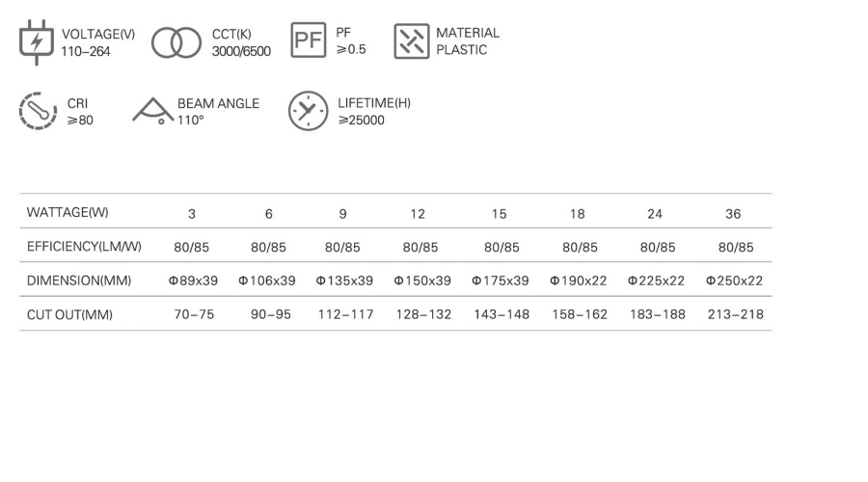Viewport: 868px width, 482px height.
Task: Click the CRI thermometer icon
Action: pyautogui.click(x=38, y=112)
